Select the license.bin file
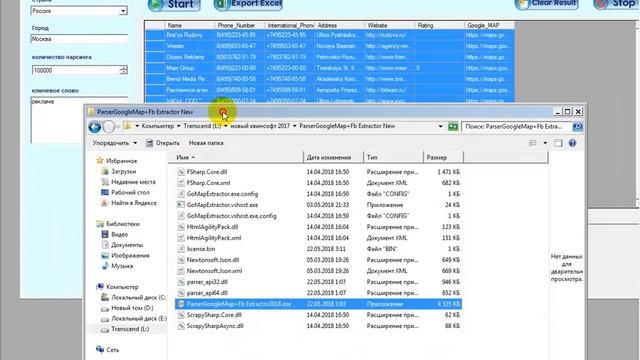This screenshot has height=360, width=640. click(x=201, y=249)
